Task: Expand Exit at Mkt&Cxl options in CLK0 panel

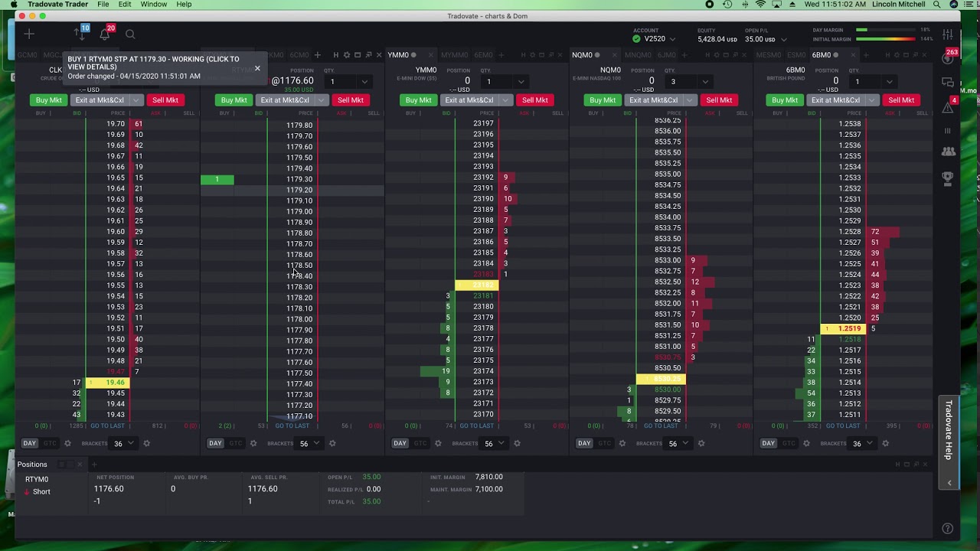Action: 136,100
